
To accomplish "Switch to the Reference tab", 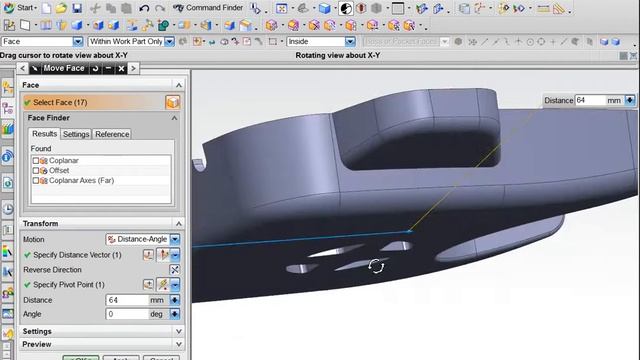I will [112, 134].
